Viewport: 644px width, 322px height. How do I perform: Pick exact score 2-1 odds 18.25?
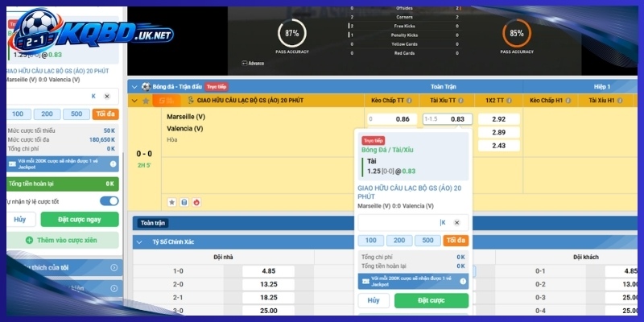click(268, 298)
